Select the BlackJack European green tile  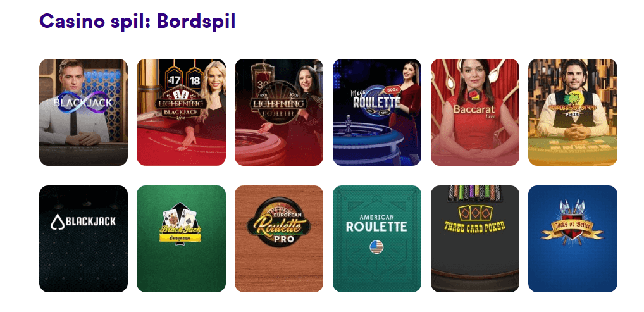coord(181,239)
